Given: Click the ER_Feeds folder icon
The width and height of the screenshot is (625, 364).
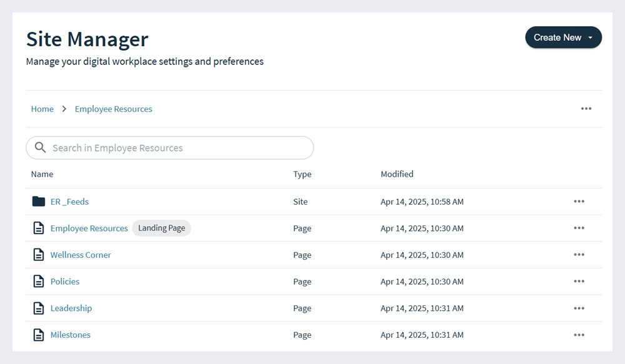Looking at the screenshot, I should [39, 202].
